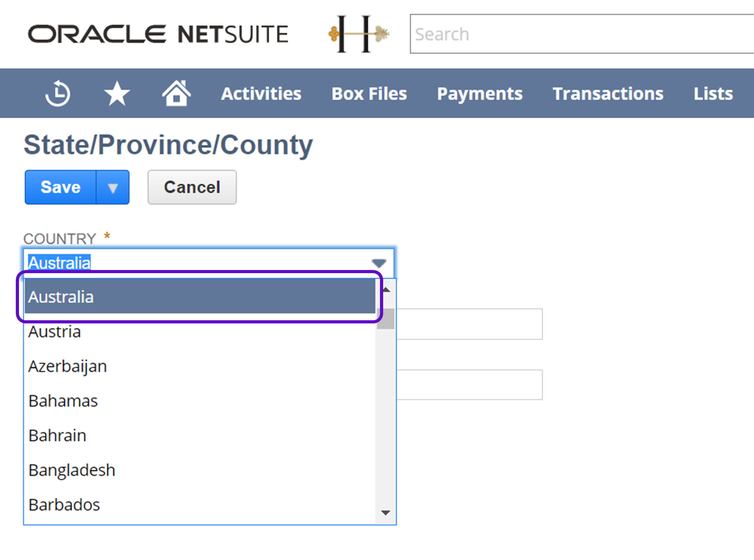Click the Save button
Viewport: 754px width, 560px height.
point(60,187)
